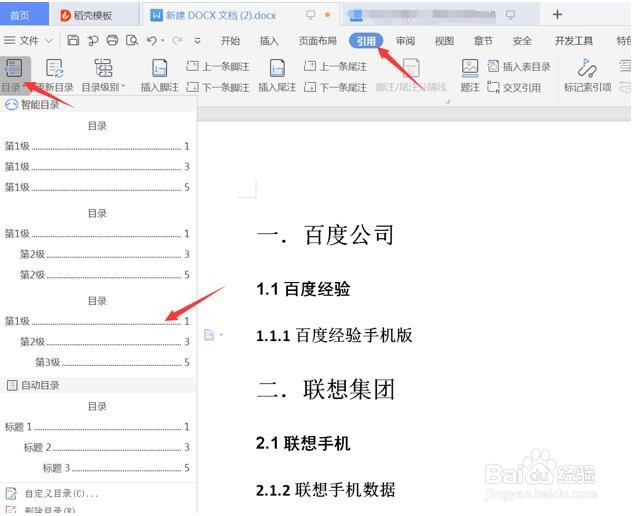The height and width of the screenshot is (516, 633).
Task: Click the save icon in quick toolbar
Action: click(x=73, y=40)
